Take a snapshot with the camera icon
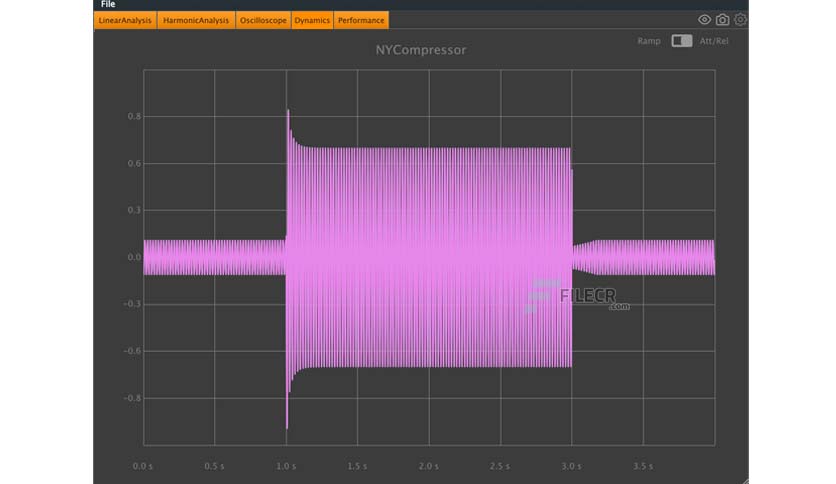 click(x=722, y=20)
